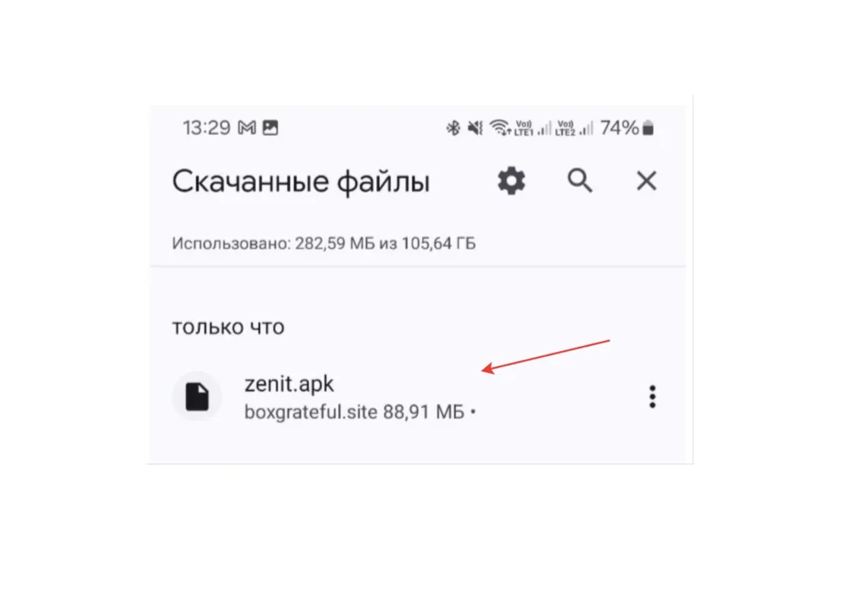Tap the image notification icon in status bar
Screen dimensions: 868x590
pyautogui.click(x=270, y=128)
